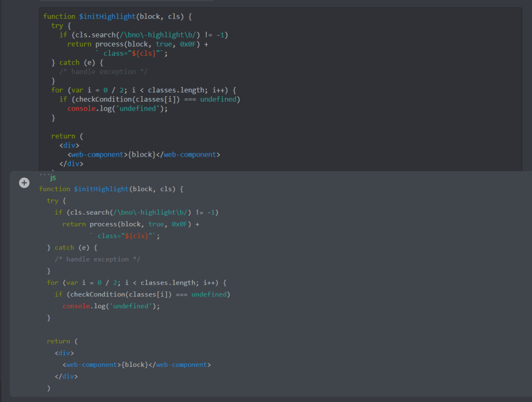Click the <web-component> line in upper code block
The height and width of the screenshot is (402, 532).
(144, 154)
